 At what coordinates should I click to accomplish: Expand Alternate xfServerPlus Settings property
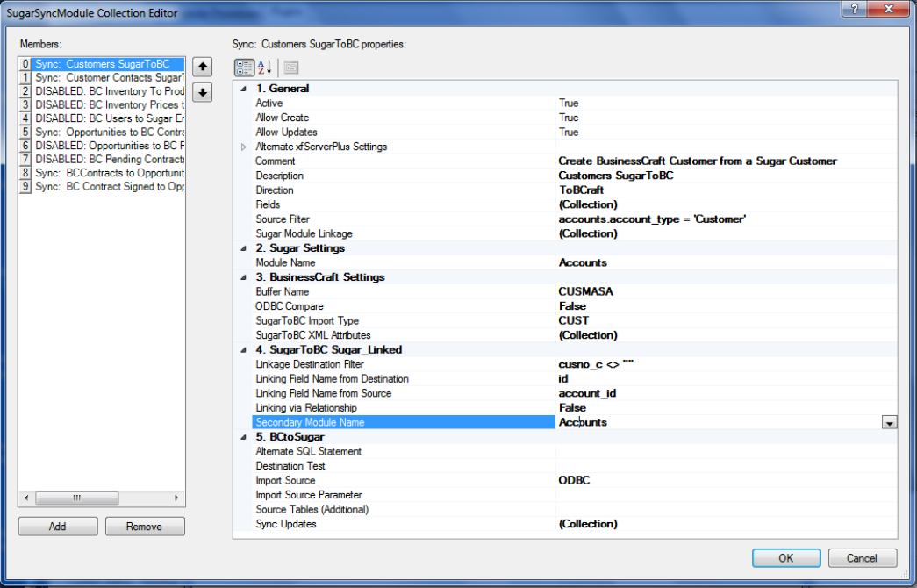click(x=244, y=147)
